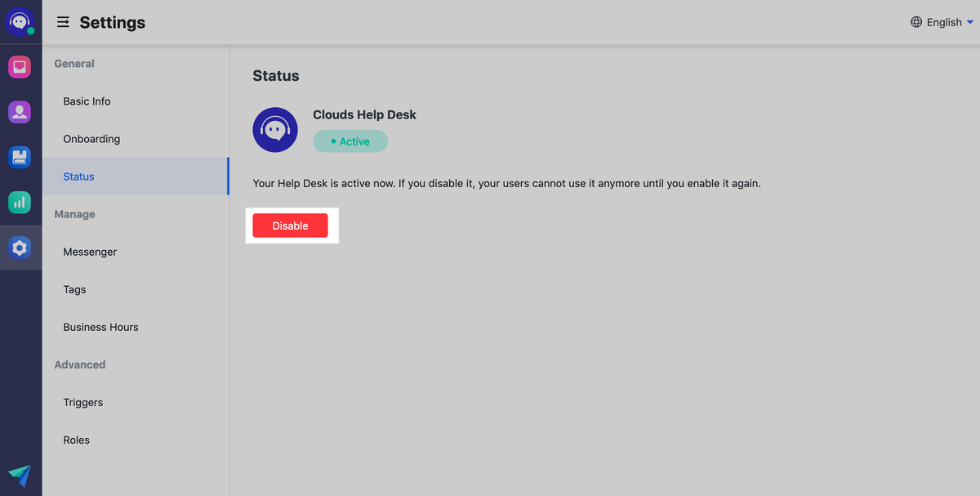Open the Inbox from the sidebar
980x496 pixels.
[20, 67]
